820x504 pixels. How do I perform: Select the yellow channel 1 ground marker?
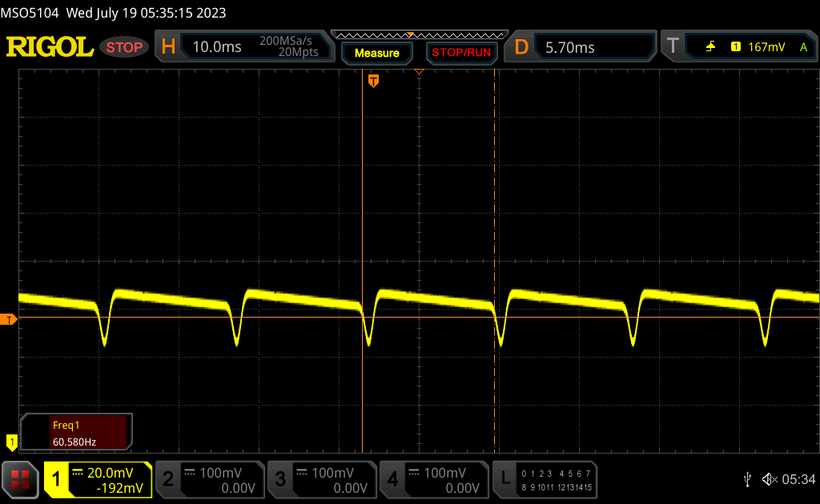pyautogui.click(x=11, y=442)
